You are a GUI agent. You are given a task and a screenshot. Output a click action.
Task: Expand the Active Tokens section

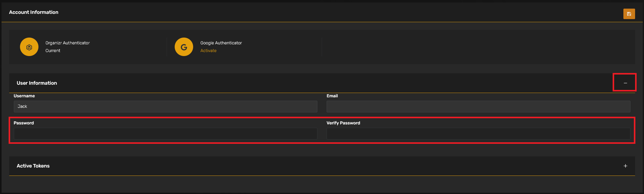[625, 166]
